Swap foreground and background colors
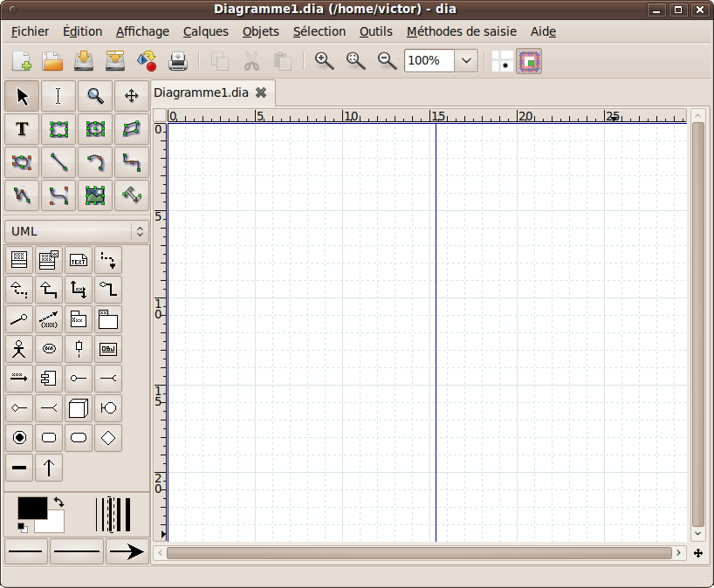Image resolution: width=714 pixels, height=588 pixels. point(58,503)
